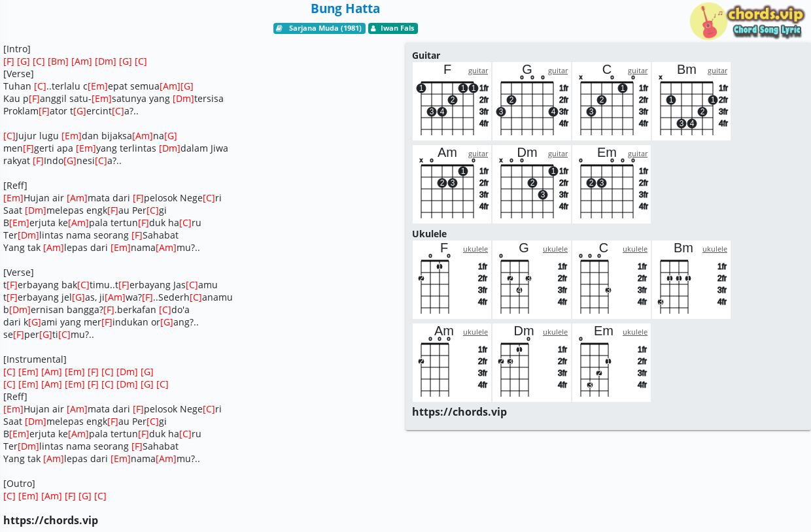Click the "ukulele" link above the G chord
This screenshot has height=532, width=811.
pos(555,249)
